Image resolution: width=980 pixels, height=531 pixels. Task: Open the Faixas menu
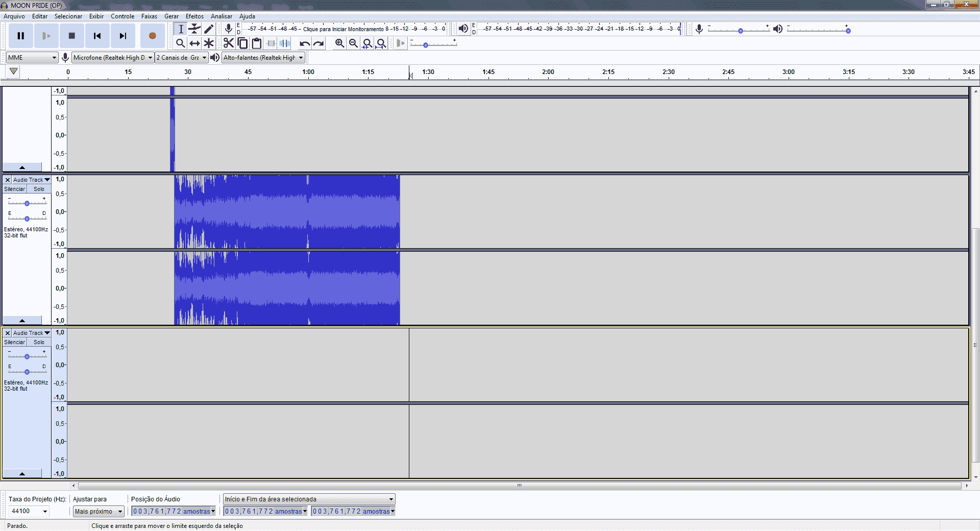(149, 16)
